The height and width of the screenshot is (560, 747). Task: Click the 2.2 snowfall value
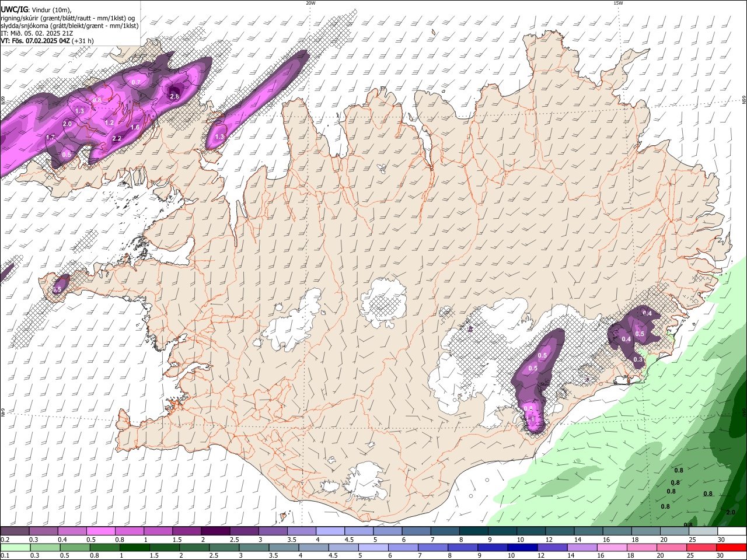click(x=117, y=138)
